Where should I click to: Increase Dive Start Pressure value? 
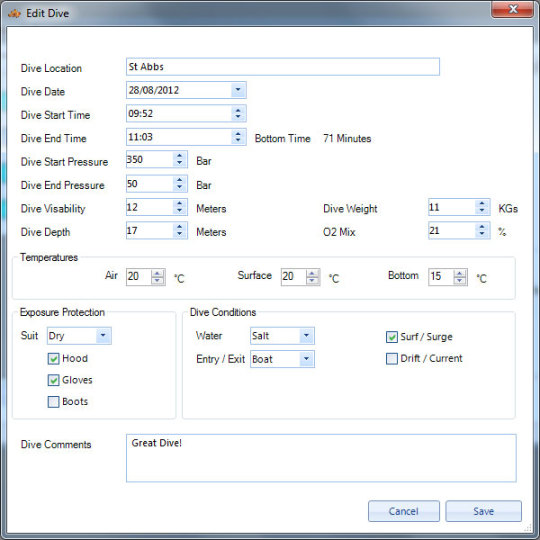tap(179, 156)
